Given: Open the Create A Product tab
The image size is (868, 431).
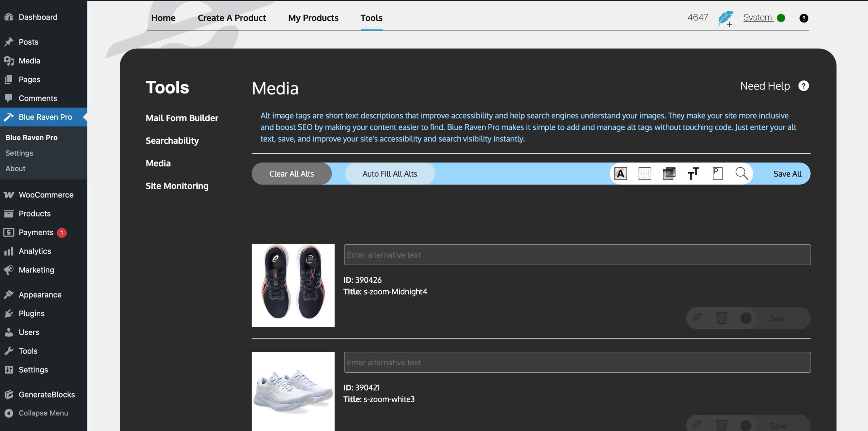Looking at the screenshot, I should [232, 18].
